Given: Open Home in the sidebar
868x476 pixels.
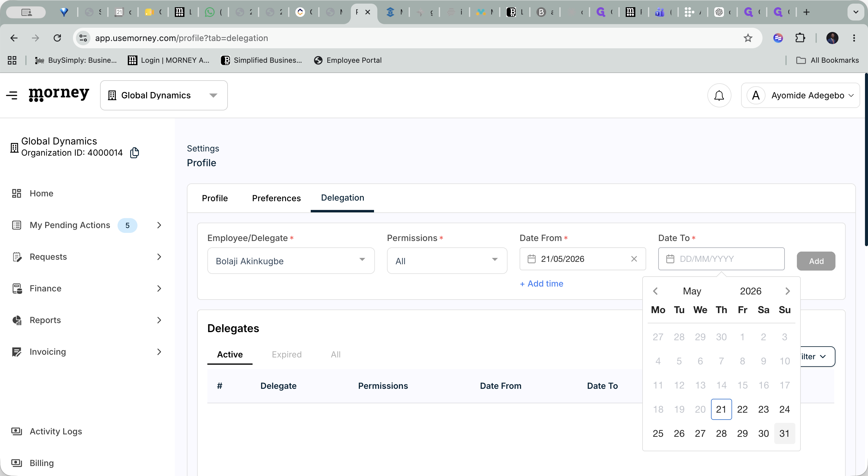Looking at the screenshot, I should pyautogui.click(x=42, y=193).
